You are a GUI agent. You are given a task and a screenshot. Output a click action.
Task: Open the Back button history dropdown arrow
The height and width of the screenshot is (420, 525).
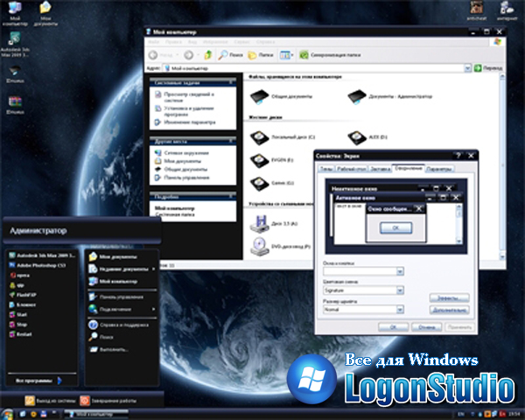pos(177,54)
